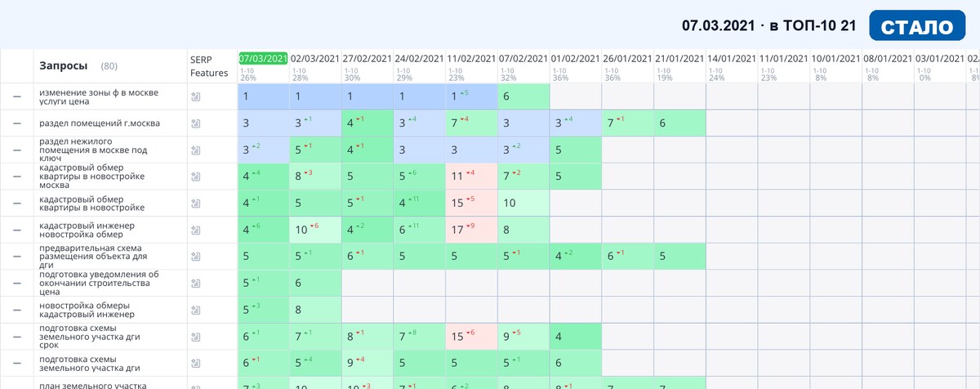Click dash icon beside 'подготовка схемы земельного участка дги срок'
Screen dimensions: 980x389
[x=16, y=336]
